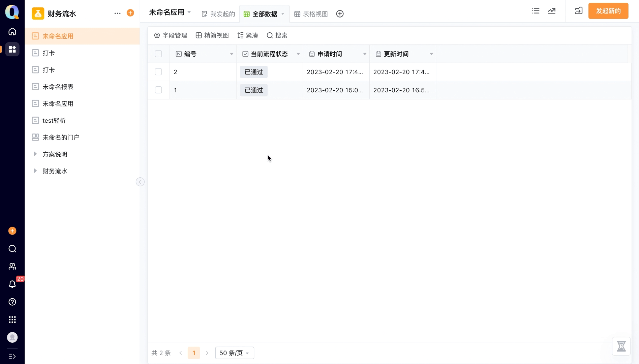639x364 pixels.
Task: Add a new view with circled plus
Action: (x=340, y=14)
